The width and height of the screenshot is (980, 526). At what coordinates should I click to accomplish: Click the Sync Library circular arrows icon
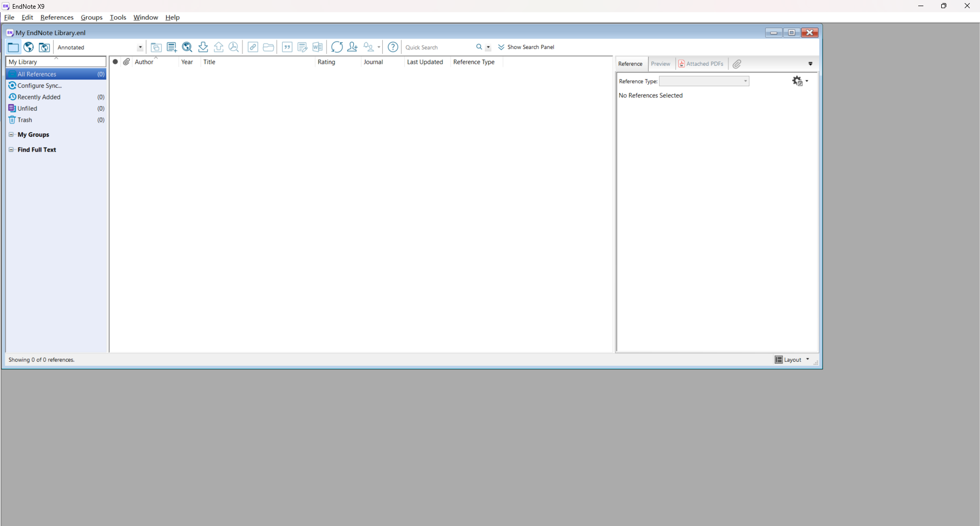coord(337,47)
